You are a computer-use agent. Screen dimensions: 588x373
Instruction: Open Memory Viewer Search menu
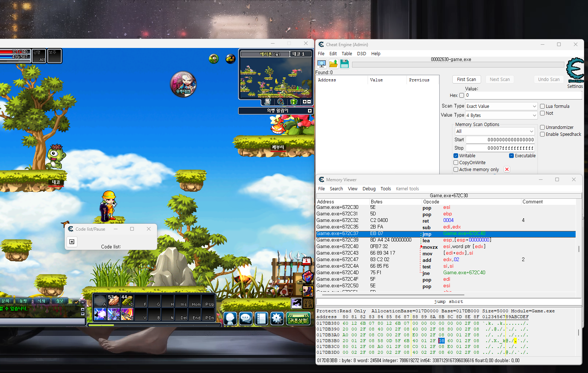[x=336, y=189]
